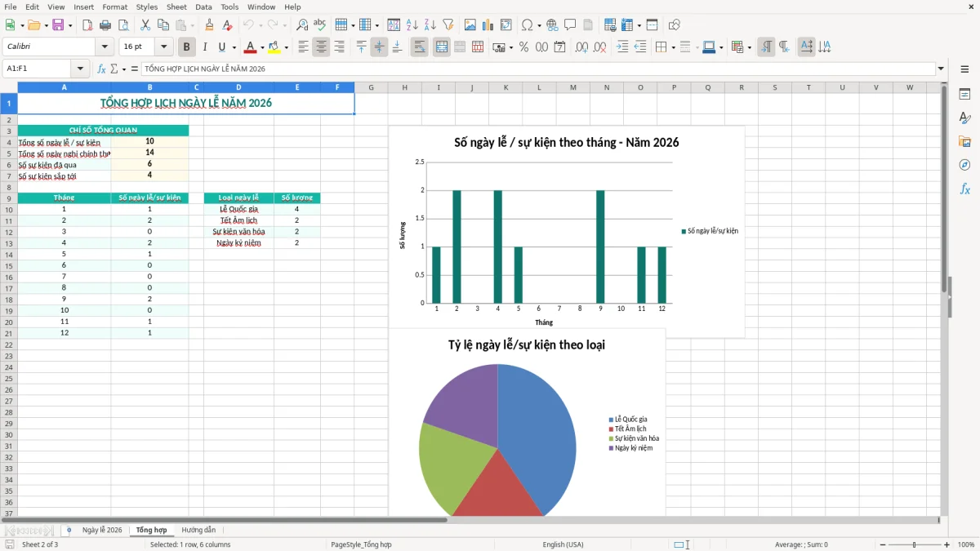
Task: Clear direct formatting
Action: pyautogui.click(x=228, y=25)
